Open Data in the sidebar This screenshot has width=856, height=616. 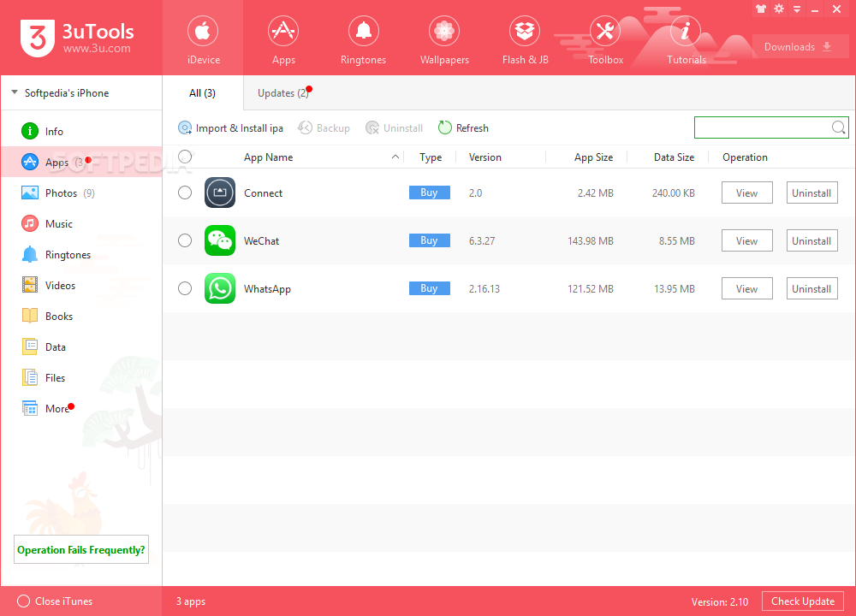[x=81, y=347]
